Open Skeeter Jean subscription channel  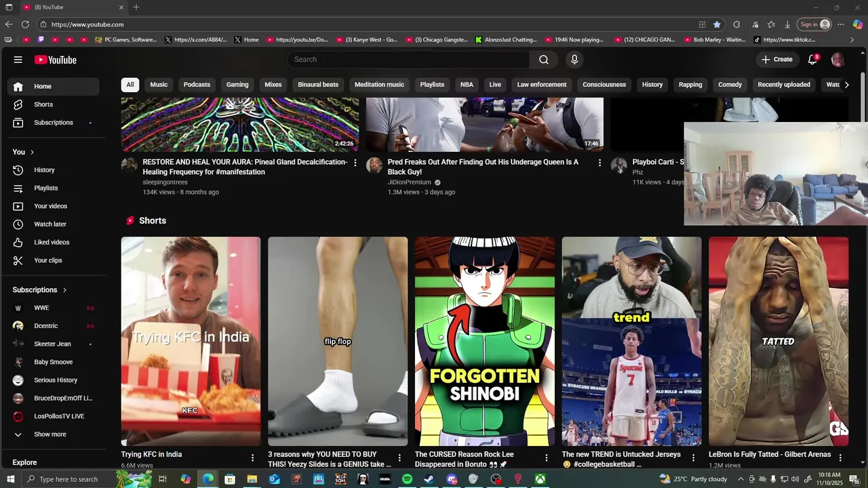click(53, 344)
